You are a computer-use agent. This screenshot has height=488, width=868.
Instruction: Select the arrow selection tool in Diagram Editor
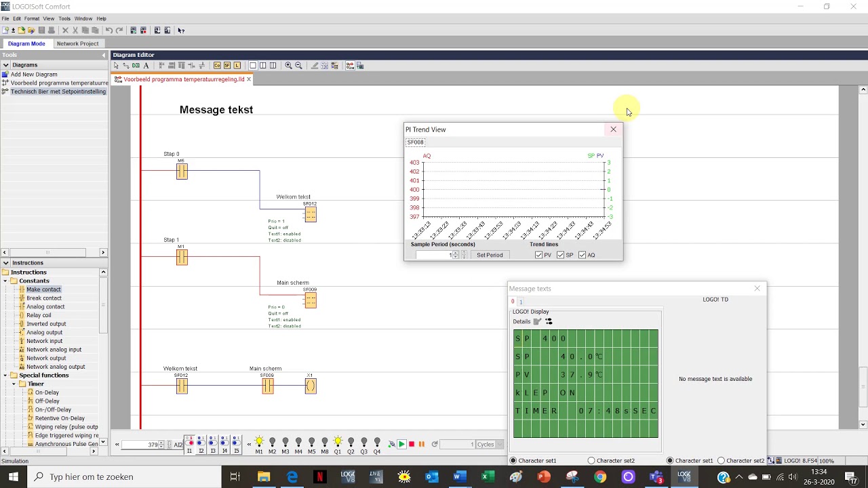coord(116,66)
